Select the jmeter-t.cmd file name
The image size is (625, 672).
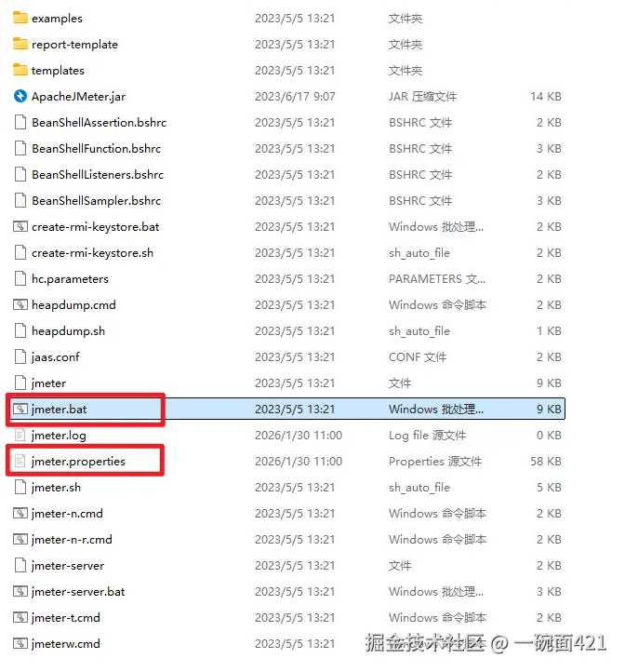[x=66, y=618]
